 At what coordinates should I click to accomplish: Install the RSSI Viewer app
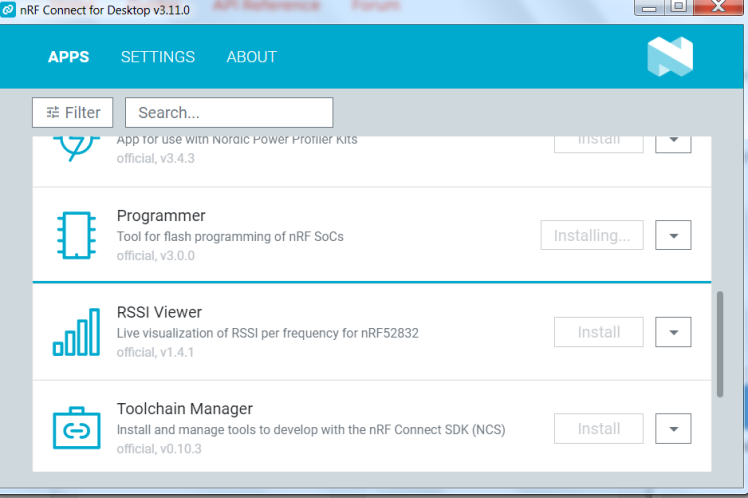pos(599,332)
